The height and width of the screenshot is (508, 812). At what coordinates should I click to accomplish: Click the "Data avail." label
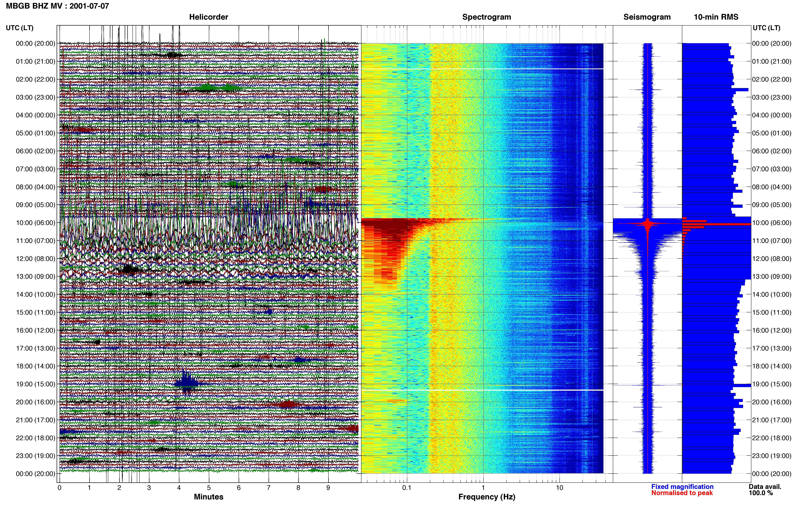click(x=765, y=486)
